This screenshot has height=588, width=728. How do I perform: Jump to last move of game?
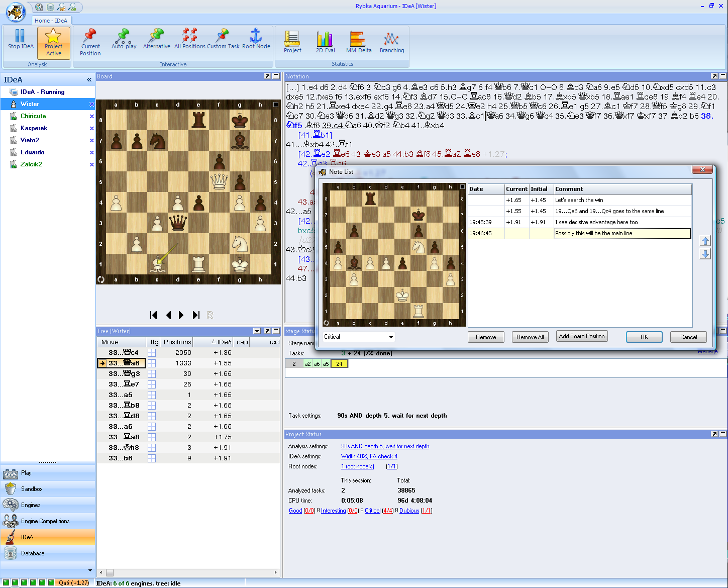point(196,315)
